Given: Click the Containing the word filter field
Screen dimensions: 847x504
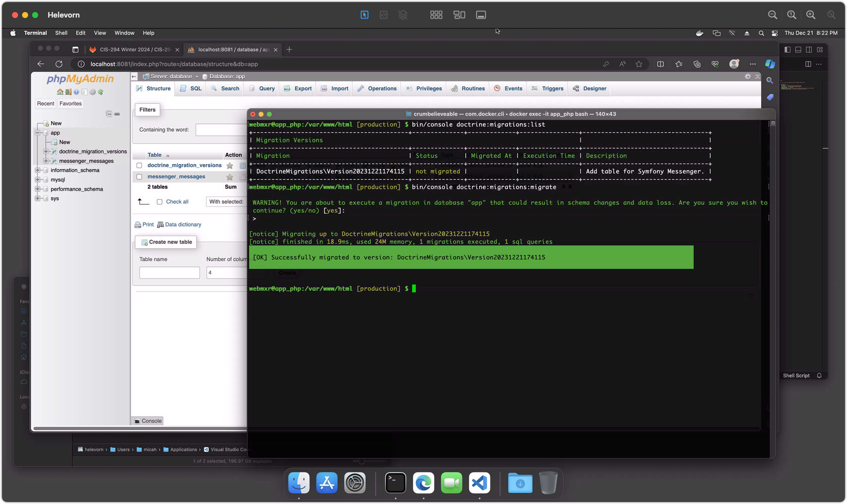Looking at the screenshot, I should [221, 129].
